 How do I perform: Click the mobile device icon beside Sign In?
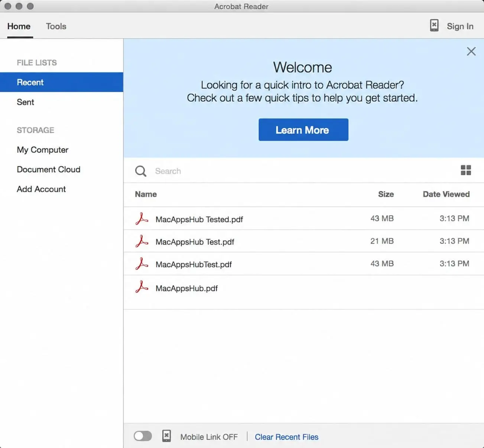(x=434, y=26)
